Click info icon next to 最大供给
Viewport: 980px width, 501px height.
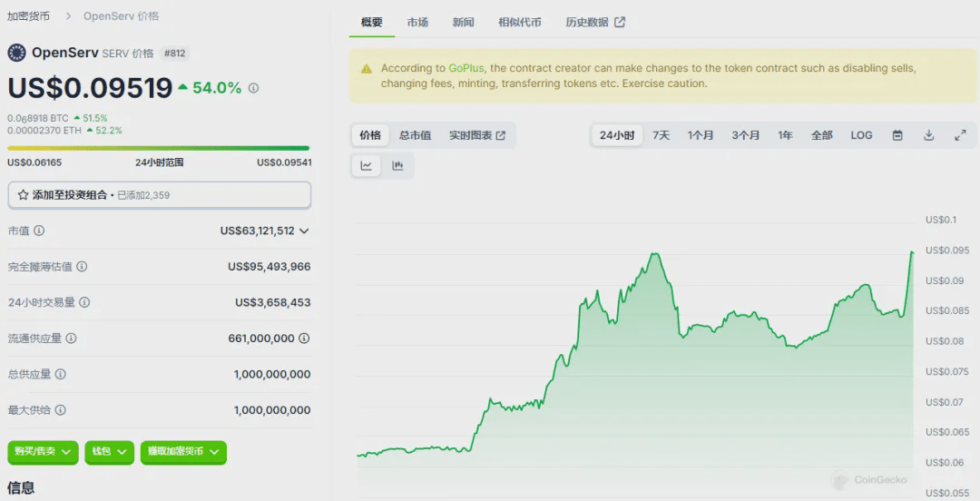pos(61,410)
